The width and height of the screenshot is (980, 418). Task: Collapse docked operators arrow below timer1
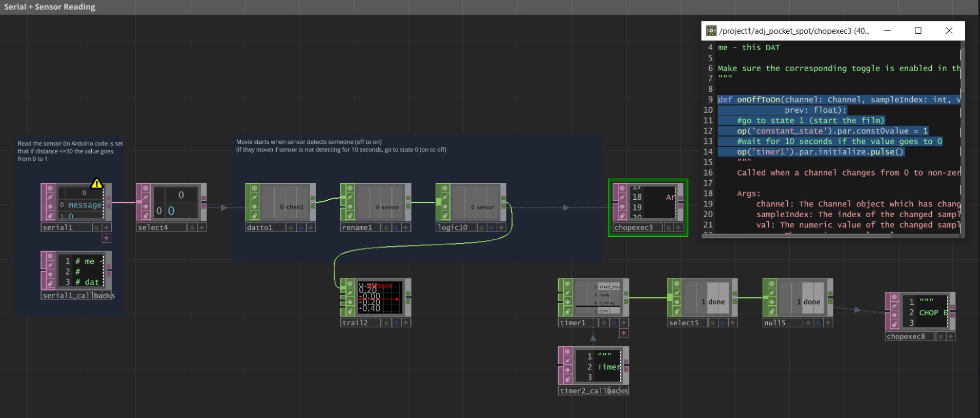(x=623, y=333)
